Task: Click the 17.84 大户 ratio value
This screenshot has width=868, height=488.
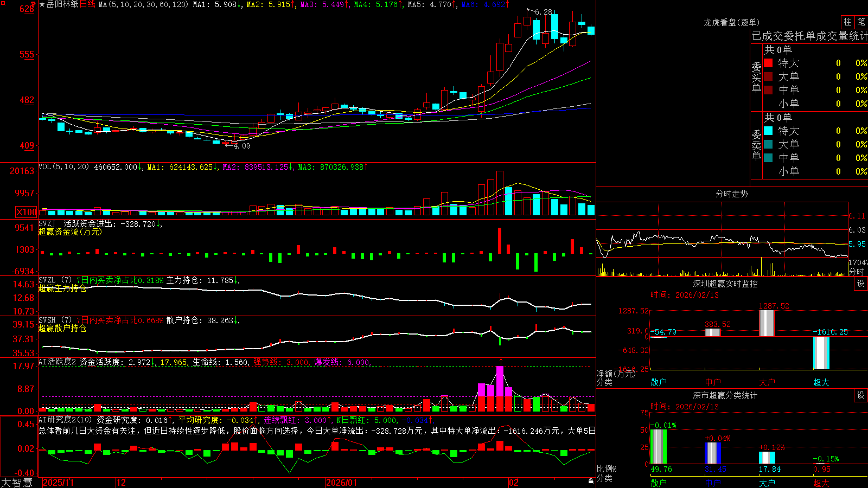Action: [770, 469]
